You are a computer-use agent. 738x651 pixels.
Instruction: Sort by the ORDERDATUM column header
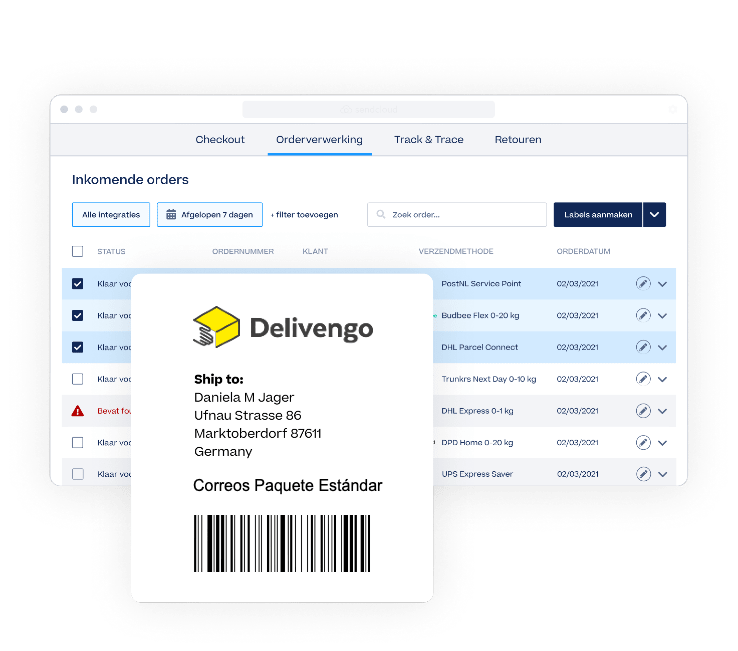[x=583, y=251]
